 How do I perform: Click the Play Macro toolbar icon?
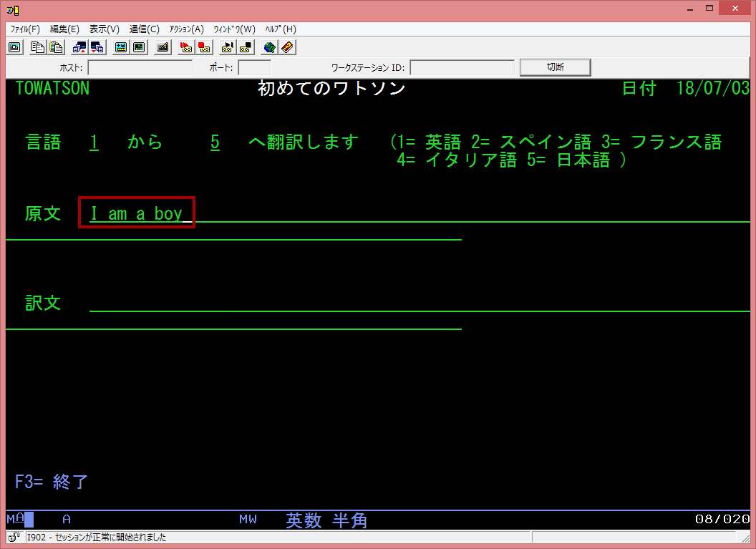(x=228, y=47)
